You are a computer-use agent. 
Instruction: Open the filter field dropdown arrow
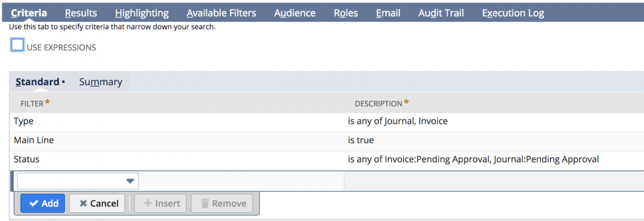point(130,181)
